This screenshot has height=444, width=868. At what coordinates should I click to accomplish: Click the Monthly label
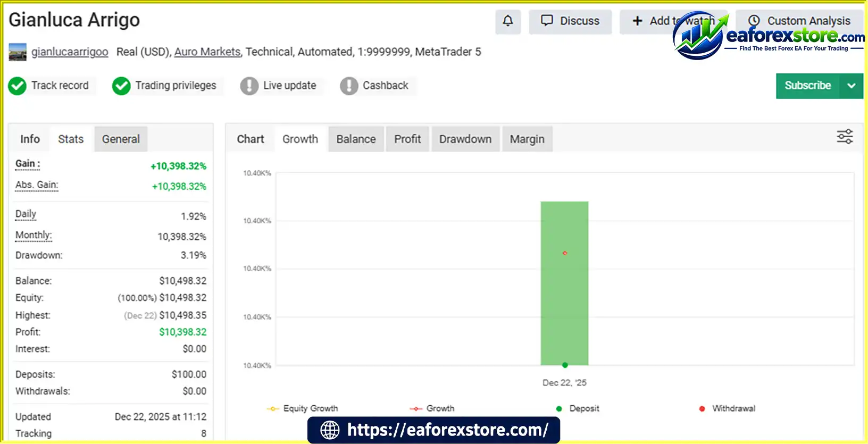[x=34, y=236]
